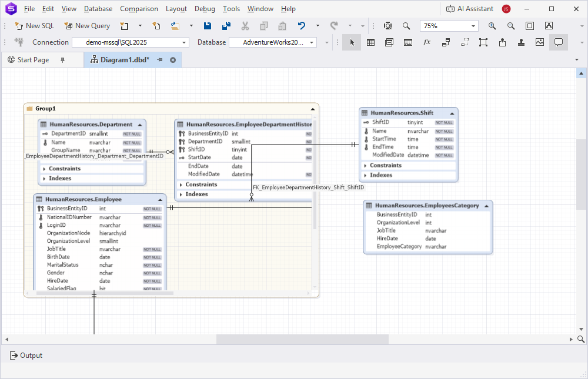This screenshot has height=379, width=588.
Task: Expand Indexes in Shift table
Action: pos(365,176)
